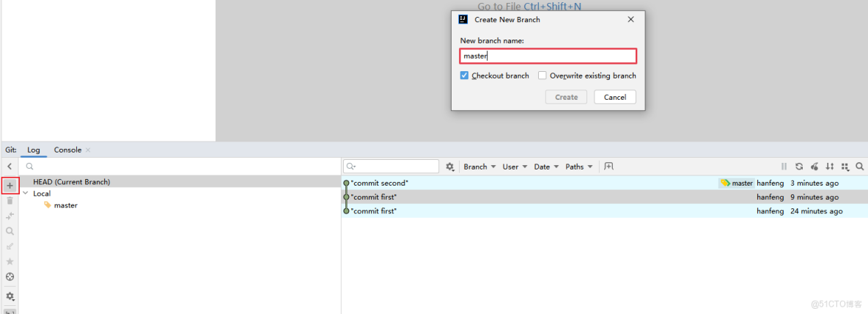
Task: Select "commit first" from 24 minutes ago
Action: pos(605,211)
